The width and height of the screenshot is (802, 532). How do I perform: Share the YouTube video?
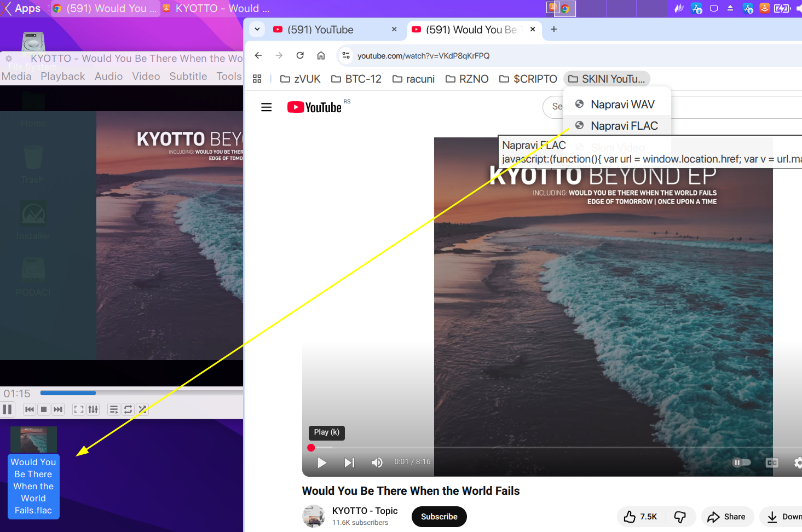727,517
